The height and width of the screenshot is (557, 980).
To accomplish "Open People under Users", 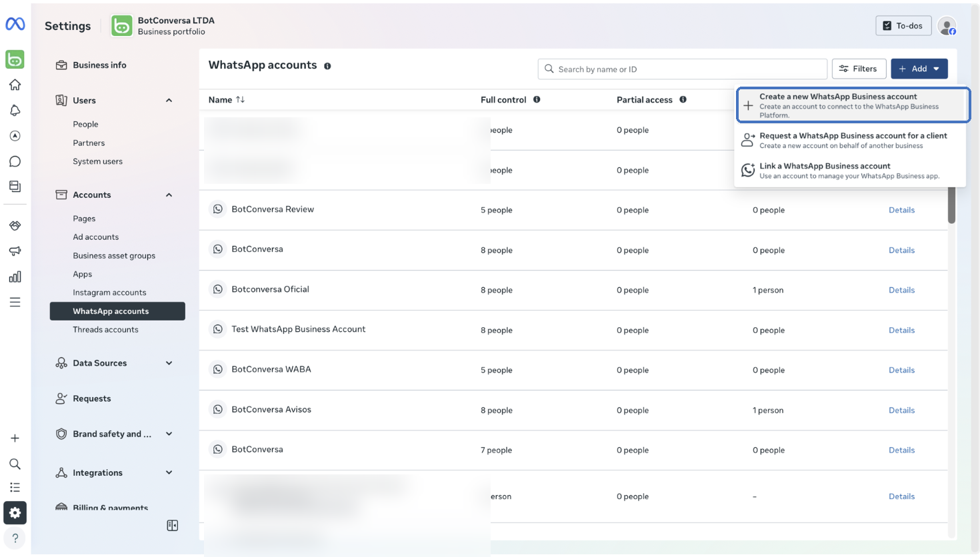I will click(85, 124).
